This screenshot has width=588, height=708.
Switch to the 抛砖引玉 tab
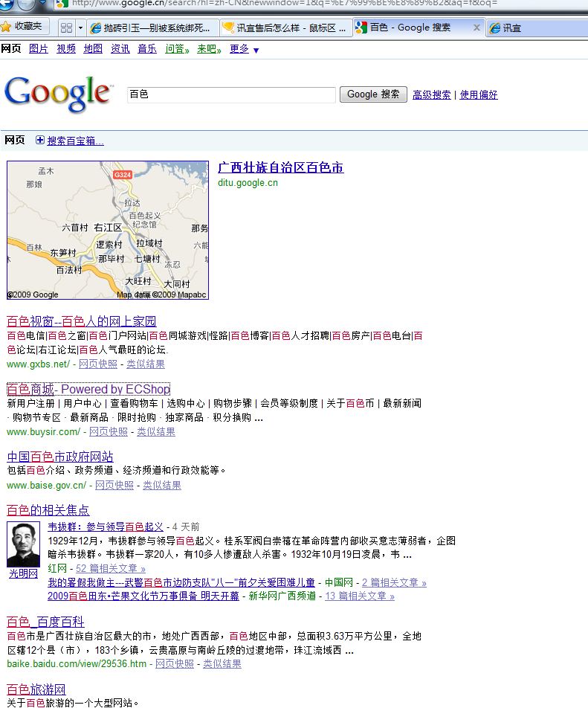(x=152, y=28)
